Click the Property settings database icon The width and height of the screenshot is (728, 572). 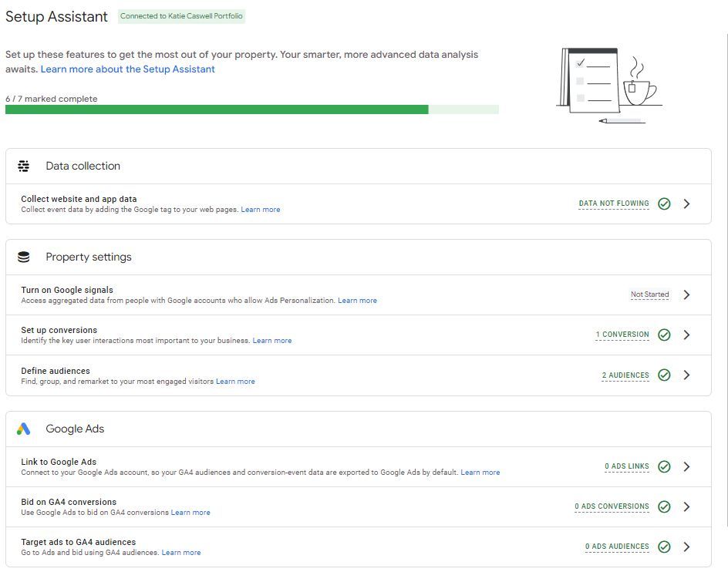pos(24,257)
